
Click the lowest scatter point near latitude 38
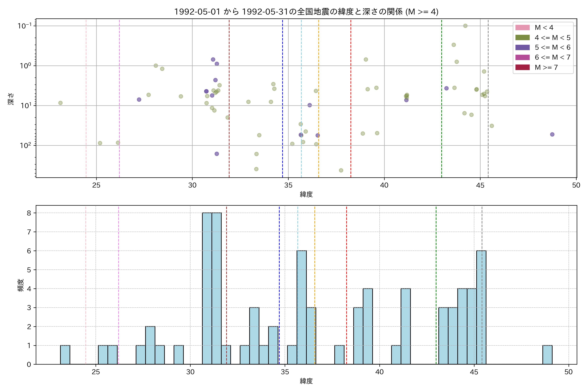click(341, 171)
